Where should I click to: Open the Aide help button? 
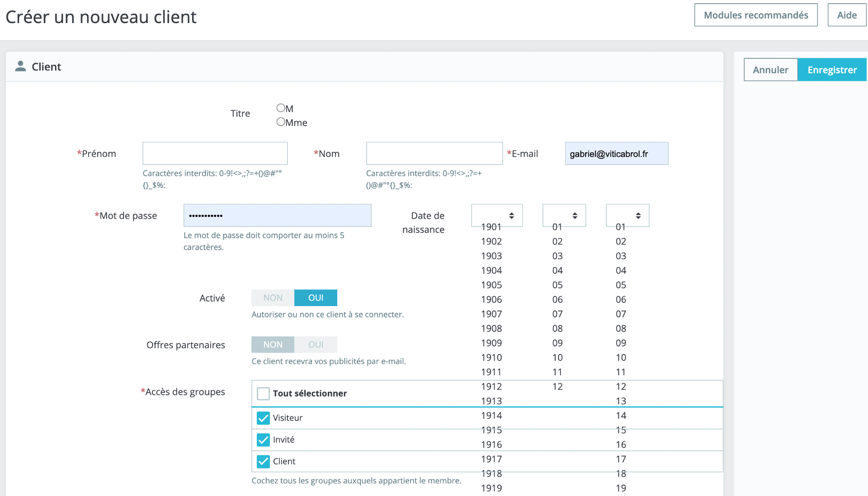847,15
